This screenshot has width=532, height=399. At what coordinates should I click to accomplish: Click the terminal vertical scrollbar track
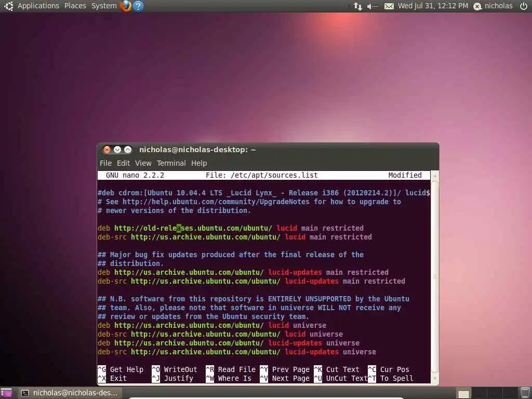(435, 277)
